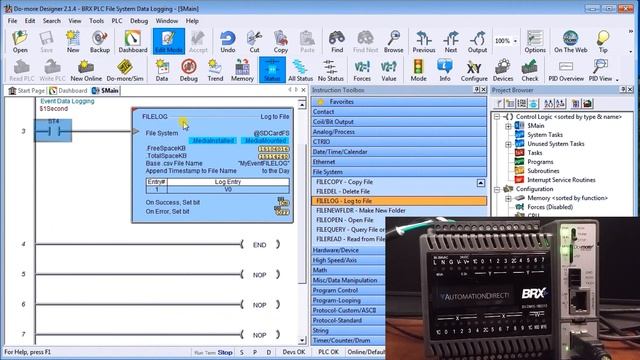The height and width of the screenshot is (360, 640).
Task: Expand $Main node in Project Browser
Action: click(x=509, y=126)
